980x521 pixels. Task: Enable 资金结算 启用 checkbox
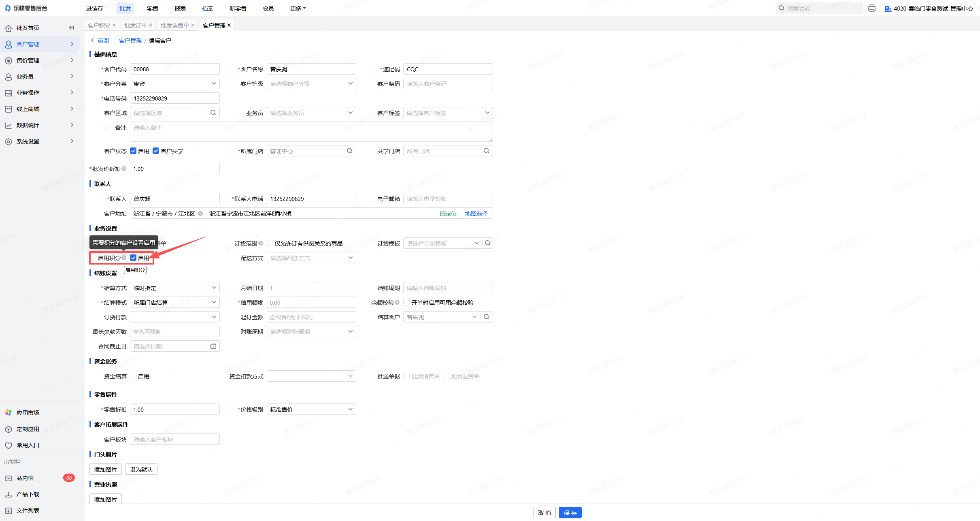[133, 376]
